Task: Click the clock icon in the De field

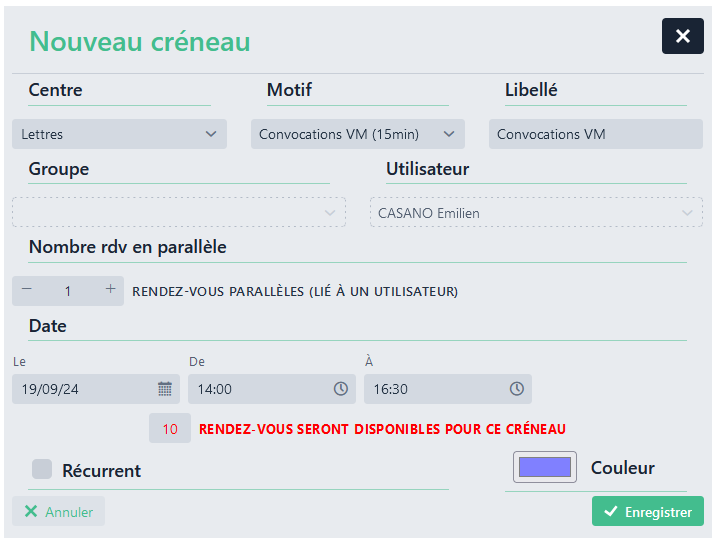Action: 341,389
